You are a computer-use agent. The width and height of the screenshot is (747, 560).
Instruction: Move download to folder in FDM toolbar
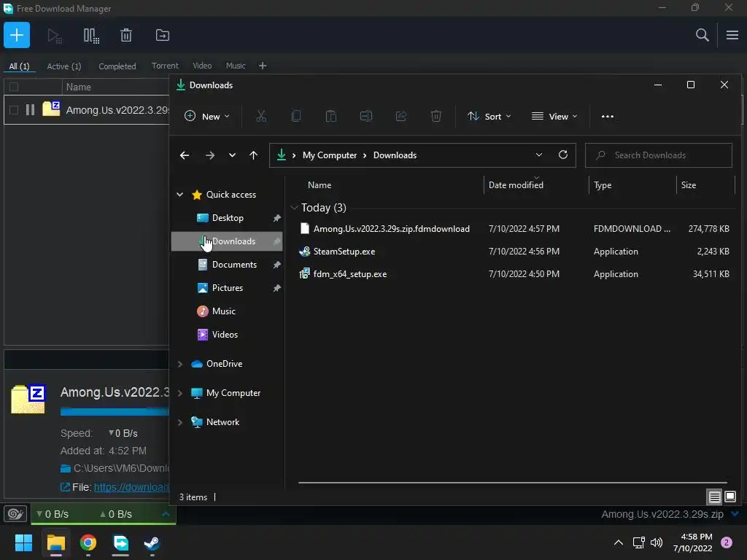[163, 35]
